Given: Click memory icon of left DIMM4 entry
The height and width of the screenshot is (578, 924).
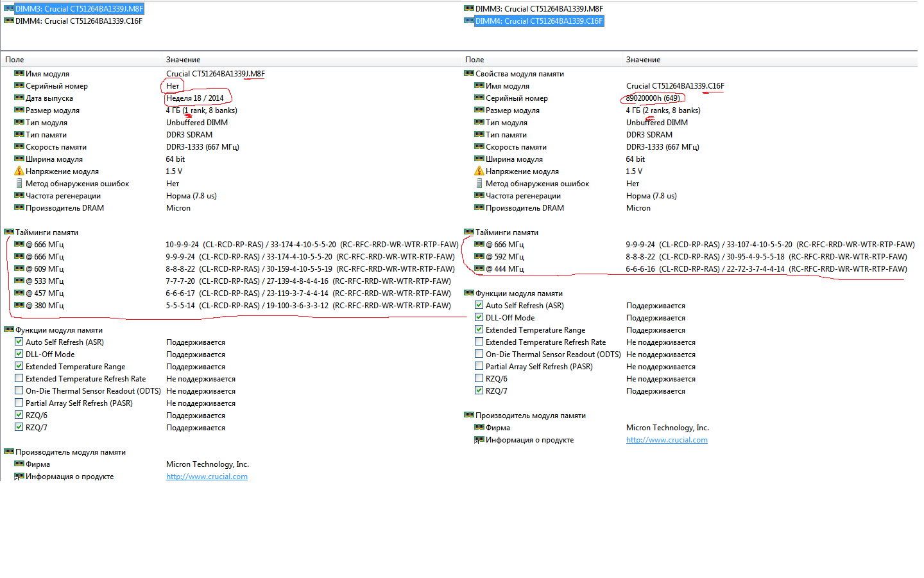Looking at the screenshot, I should pos(9,21).
